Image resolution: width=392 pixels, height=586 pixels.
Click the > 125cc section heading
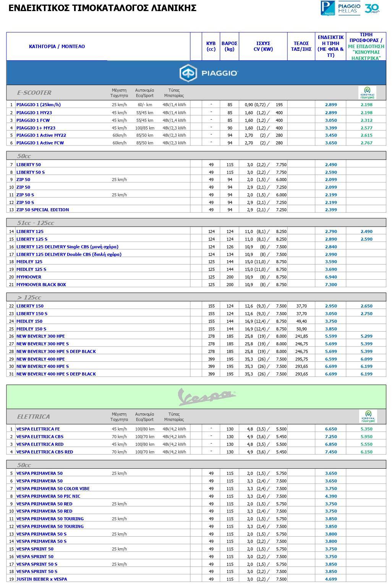(x=29, y=298)
